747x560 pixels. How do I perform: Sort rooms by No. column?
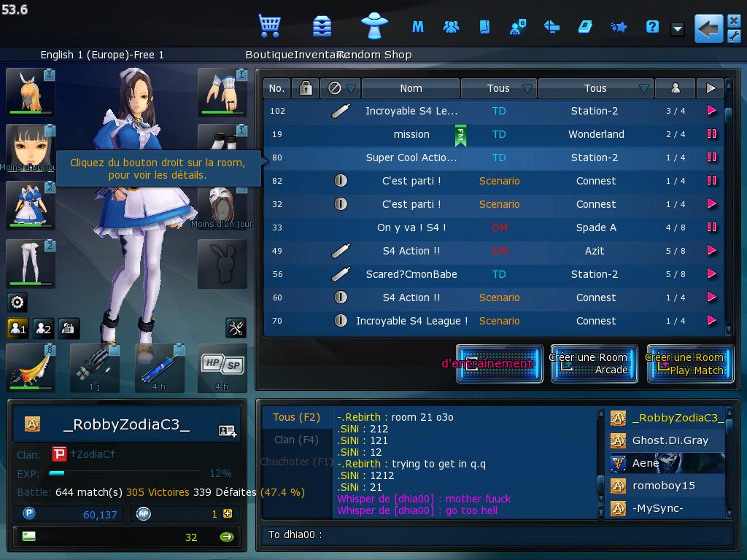pos(276,88)
